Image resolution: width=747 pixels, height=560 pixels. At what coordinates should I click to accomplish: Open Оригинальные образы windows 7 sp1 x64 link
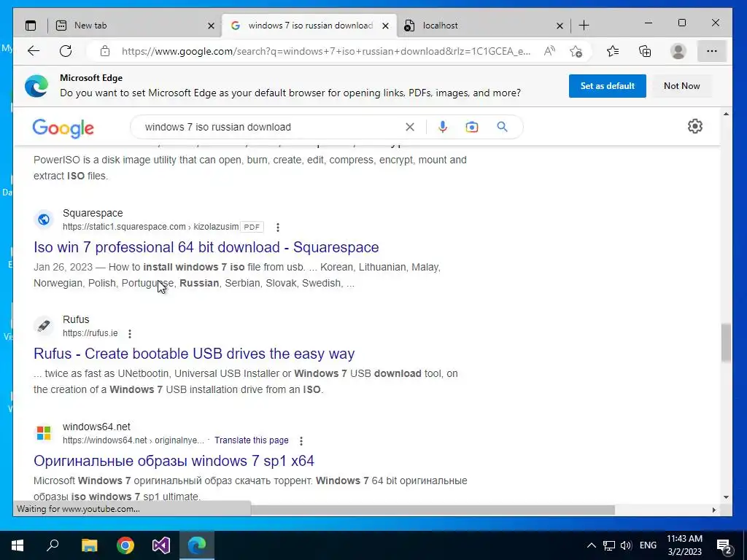pos(174,461)
